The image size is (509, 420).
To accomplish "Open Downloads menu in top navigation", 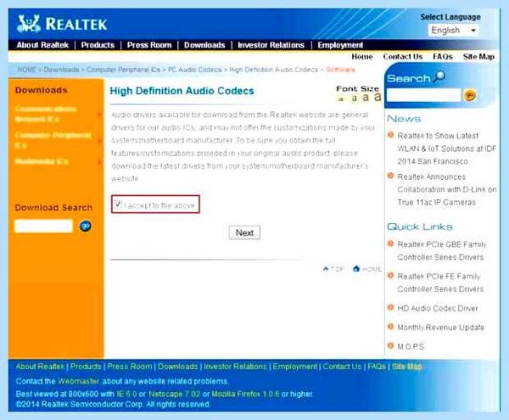I will [204, 45].
